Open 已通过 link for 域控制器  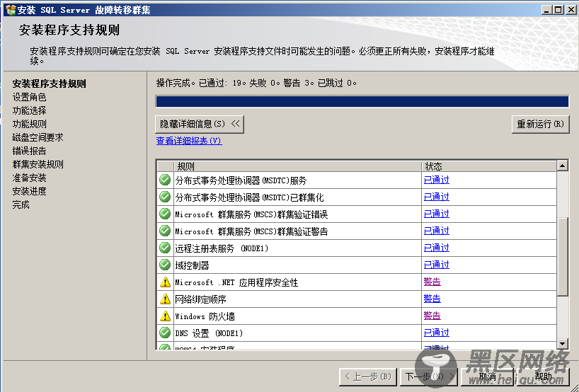(437, 265)
